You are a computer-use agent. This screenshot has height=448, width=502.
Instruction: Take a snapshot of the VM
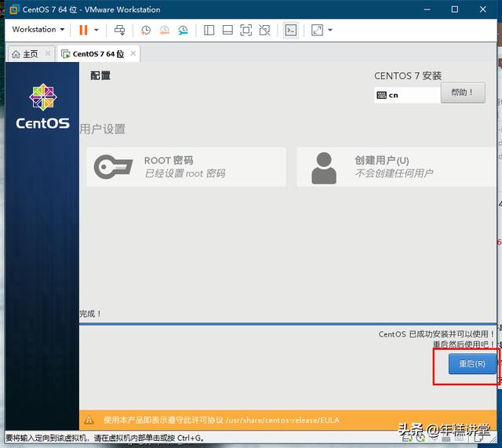point(146,30)
